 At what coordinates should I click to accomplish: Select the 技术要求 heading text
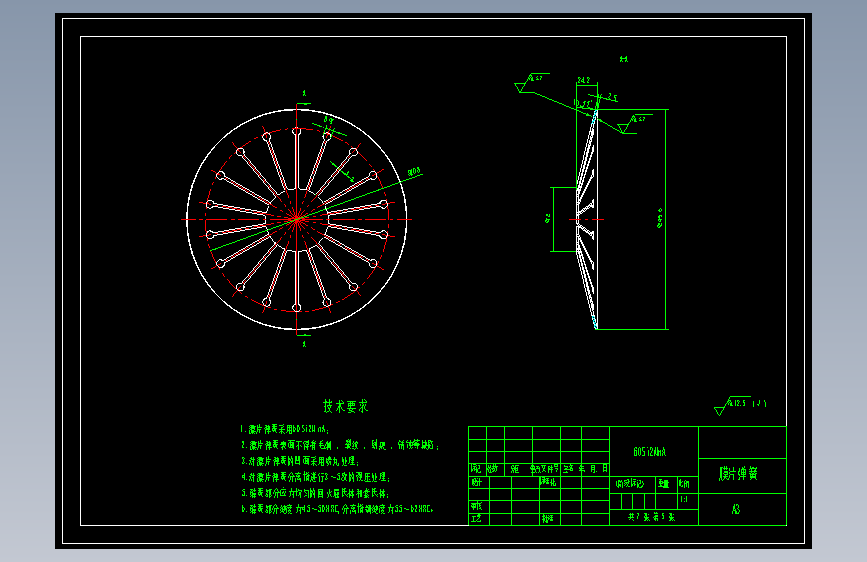pos(346,407)
